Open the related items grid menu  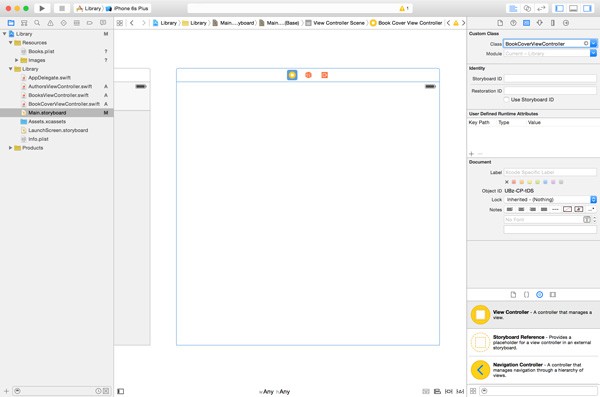120,23
